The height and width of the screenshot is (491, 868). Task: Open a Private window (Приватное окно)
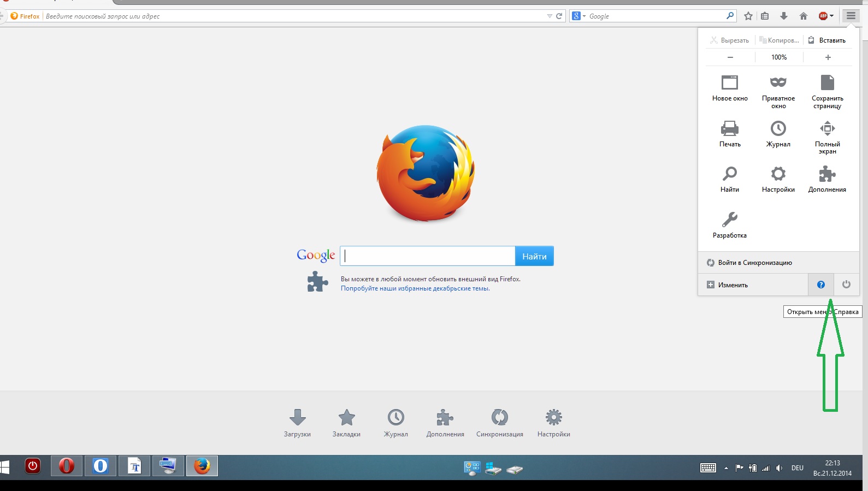[778, 92]
